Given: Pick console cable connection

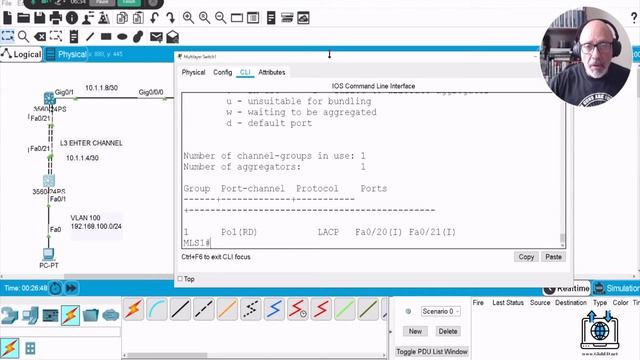Looking at the screenshot, I should click(157, 309).
